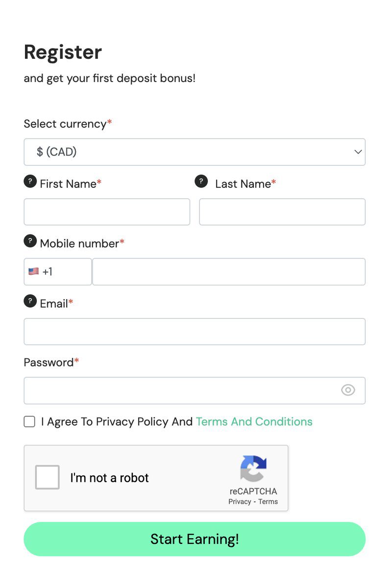Click the US flag icon
The width and height of the screenshot is (392, 572).
point(33,271)
